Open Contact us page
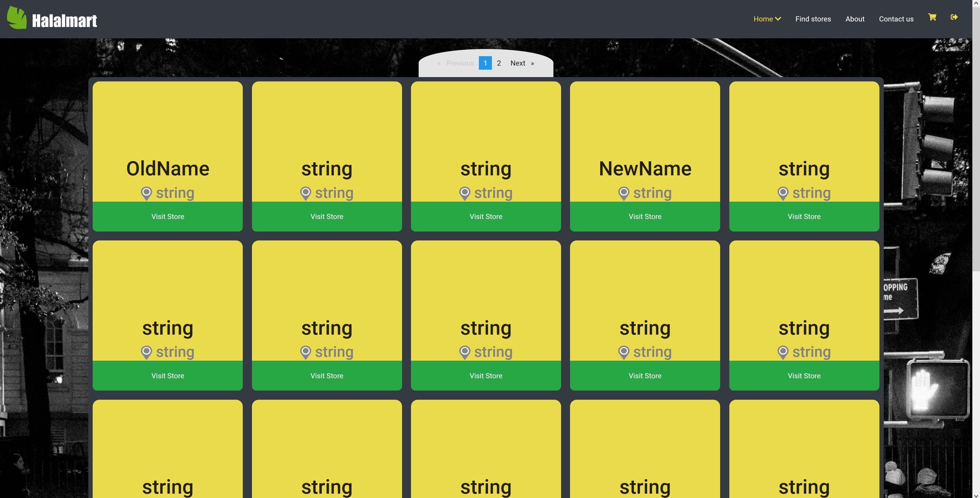 click(896, 19)
